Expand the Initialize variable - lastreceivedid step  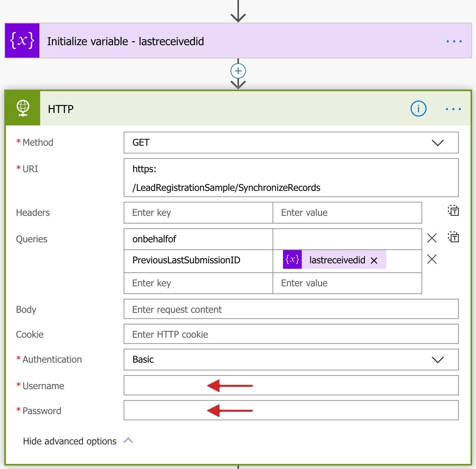(x=126, y=41)
